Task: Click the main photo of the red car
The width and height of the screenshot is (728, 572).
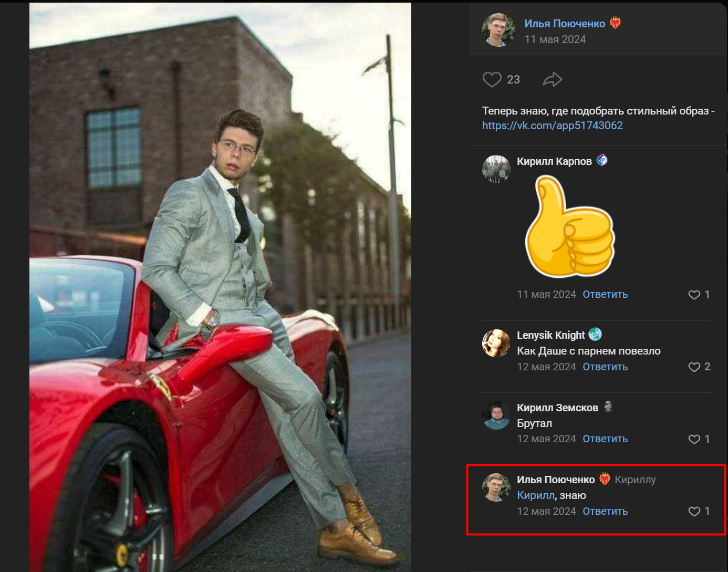Action: tap(220, 287)
